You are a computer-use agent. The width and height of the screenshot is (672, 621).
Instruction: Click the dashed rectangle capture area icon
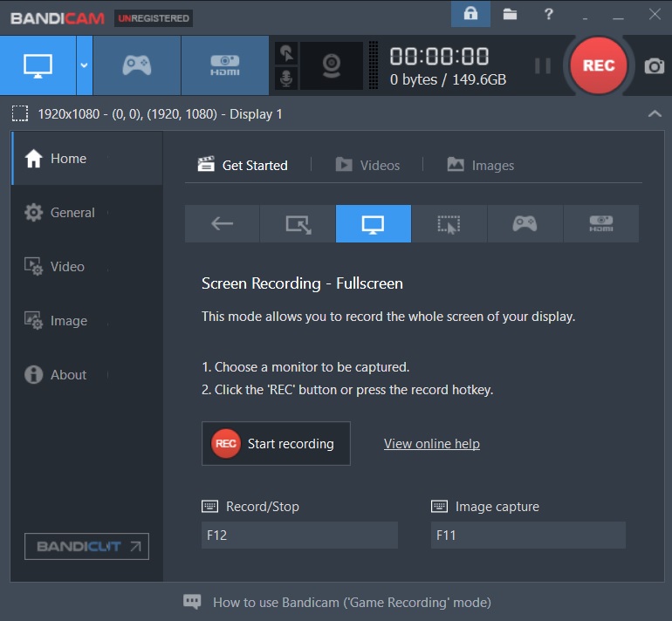click(x=20, y=114)
